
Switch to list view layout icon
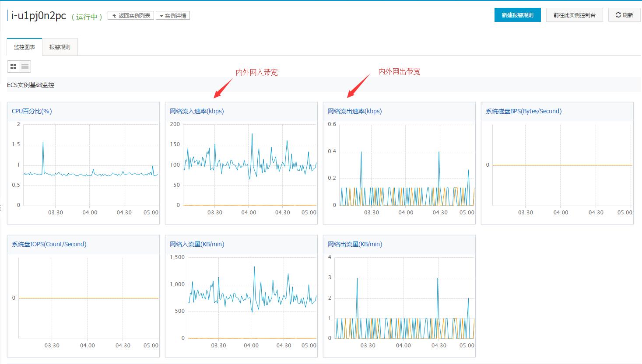coord(25,66)
